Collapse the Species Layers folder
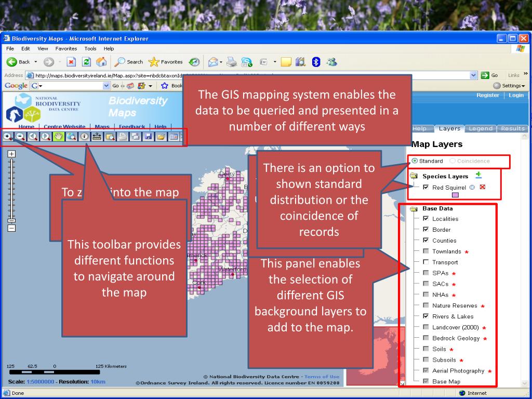The height and width of the screenshot is (399, 532). click(414, 176)
